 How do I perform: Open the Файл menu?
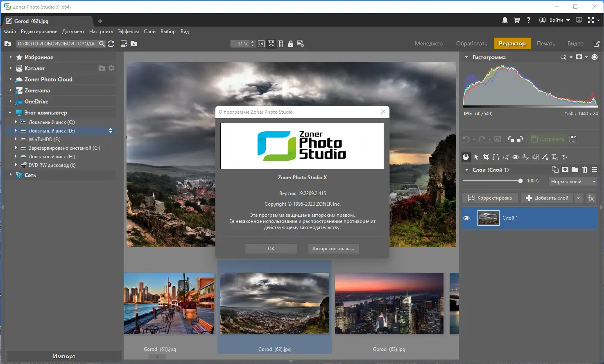10,31
